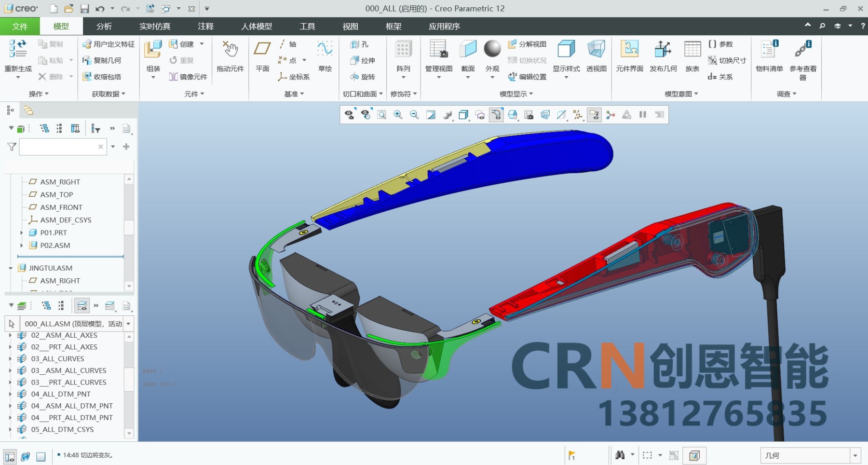This screenshot has height=465, width=868.
Task: Toggle the pause simulation button in graphics toolbar
Action: point(643,115)
